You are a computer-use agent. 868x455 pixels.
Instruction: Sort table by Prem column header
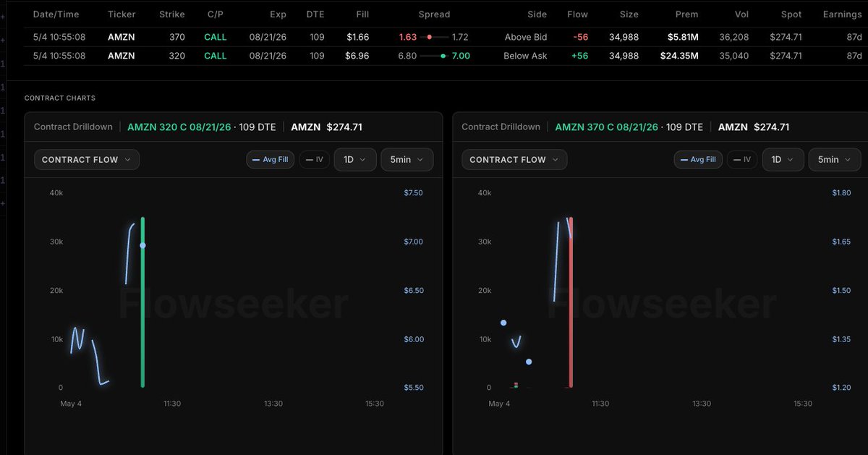click(x=687, y=14)
